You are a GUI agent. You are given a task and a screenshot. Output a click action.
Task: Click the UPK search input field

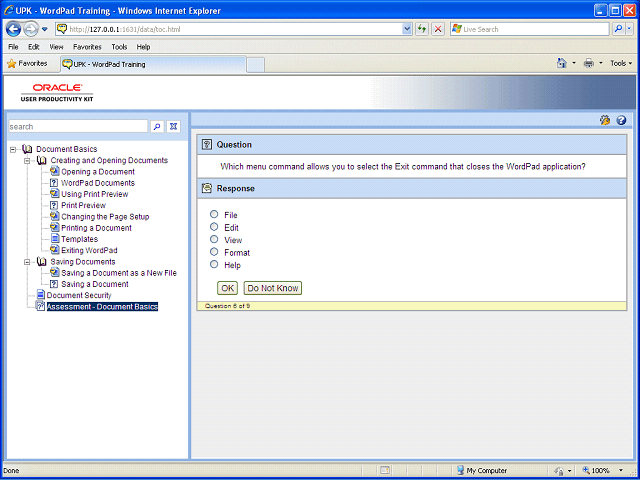pos(78,127)
